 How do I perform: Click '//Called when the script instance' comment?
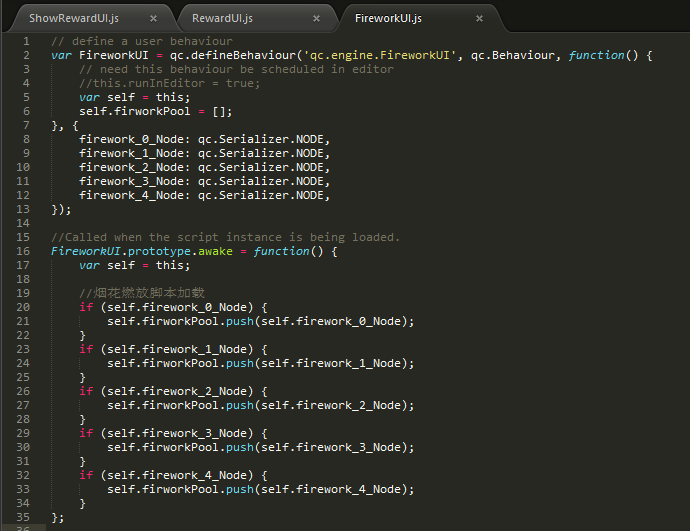(x=225, y=237)
